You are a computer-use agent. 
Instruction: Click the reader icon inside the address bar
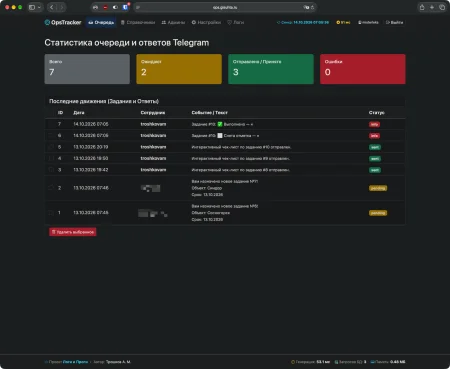(138, 7)
